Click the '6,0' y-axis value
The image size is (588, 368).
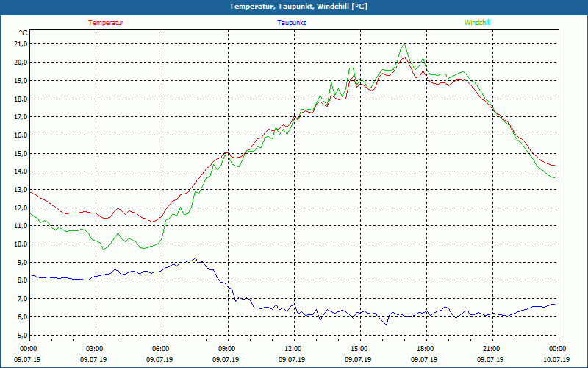tap(23, 317)
